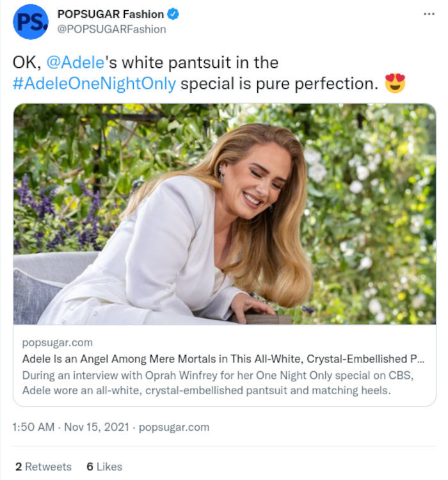Click the popsugar.com source label beside the date

coord(174,427)
